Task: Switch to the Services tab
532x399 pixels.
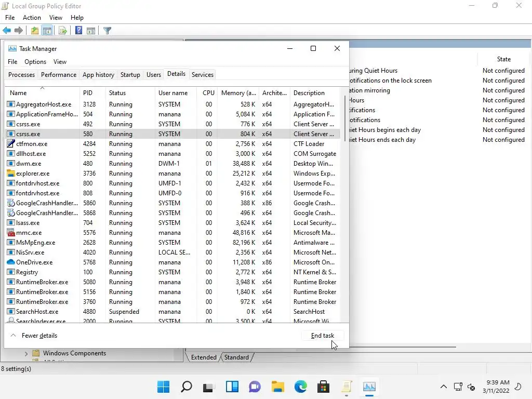Action: tap(203, 75)
